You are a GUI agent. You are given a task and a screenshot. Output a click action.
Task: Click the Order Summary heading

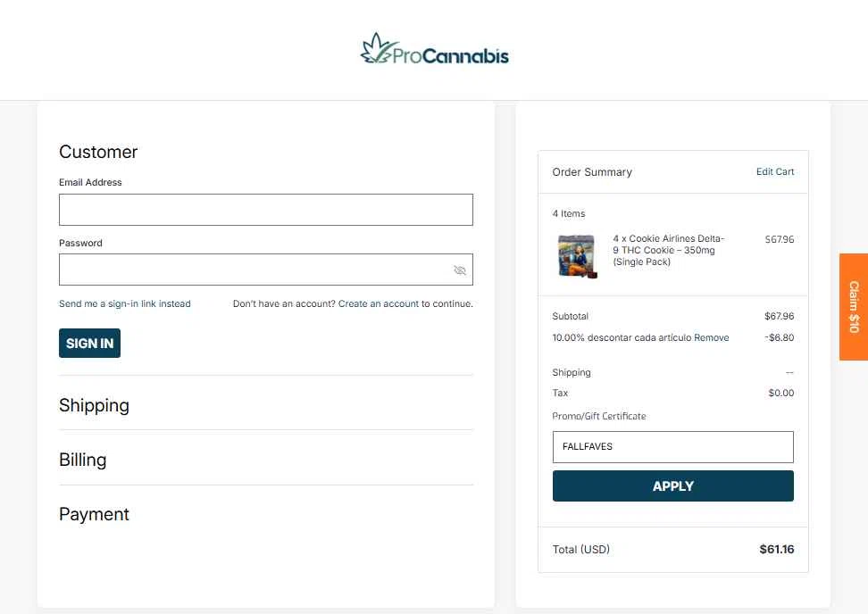click(x=592, y=172)
